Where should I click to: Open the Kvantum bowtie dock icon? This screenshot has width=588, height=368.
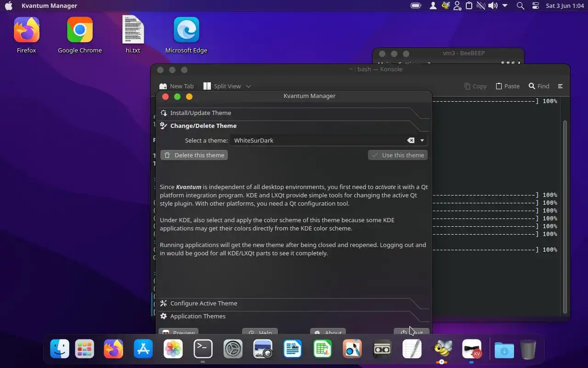point(472,349)
